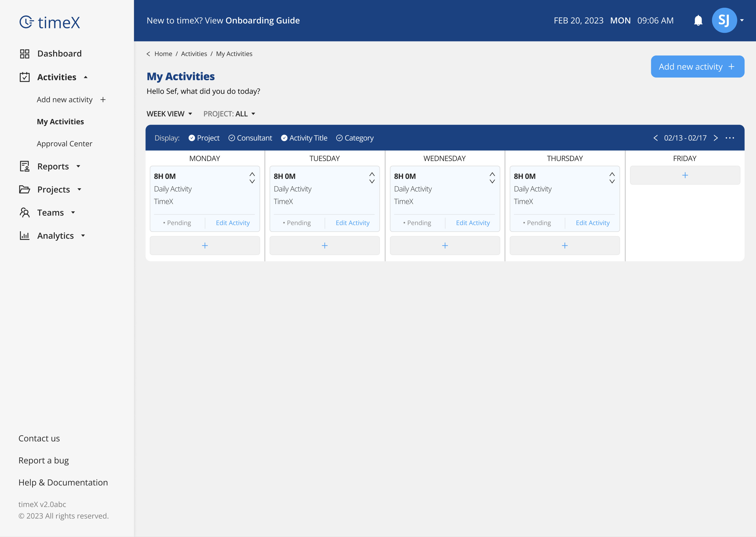The image size is (756, 537).
Task: Click the Analytics bar chart icon
Action: point(24,235)
